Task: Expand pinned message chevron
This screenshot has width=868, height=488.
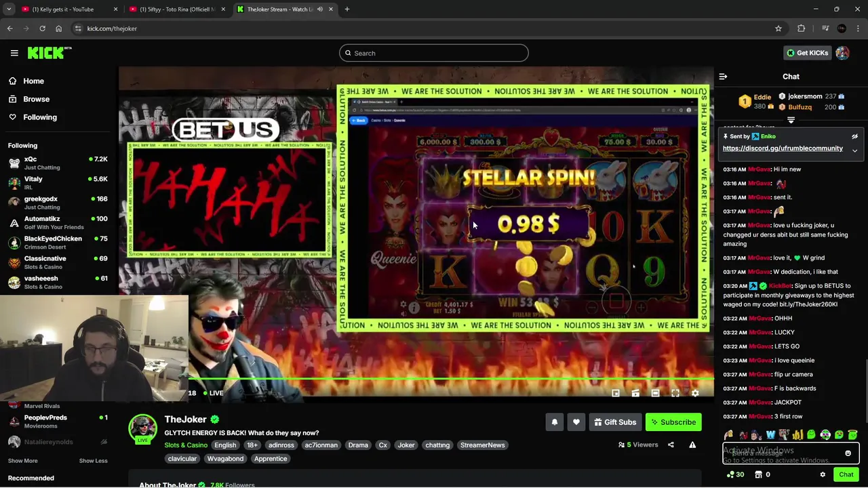Action: pyautogui.click(x=854, y=150)
